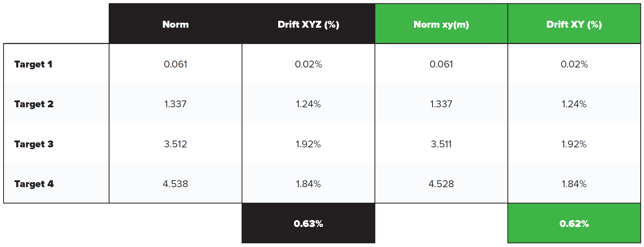
Task: Click Target 1's Norm value 0.061
Action: pos(176,64)
